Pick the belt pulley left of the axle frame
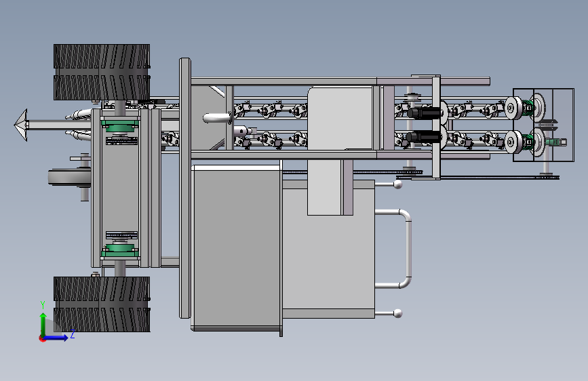This screenshot has width=588, height=381. pyautogui.click(x=69, y=178)
